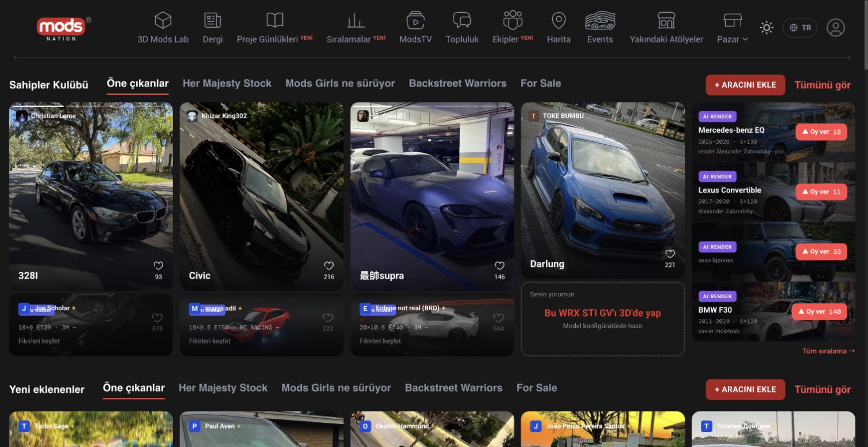This screenshot has width=868, height=447.
Task: Select Her Majesty Stock tab in Sahipler Kulübü
Action: (227, 84)
